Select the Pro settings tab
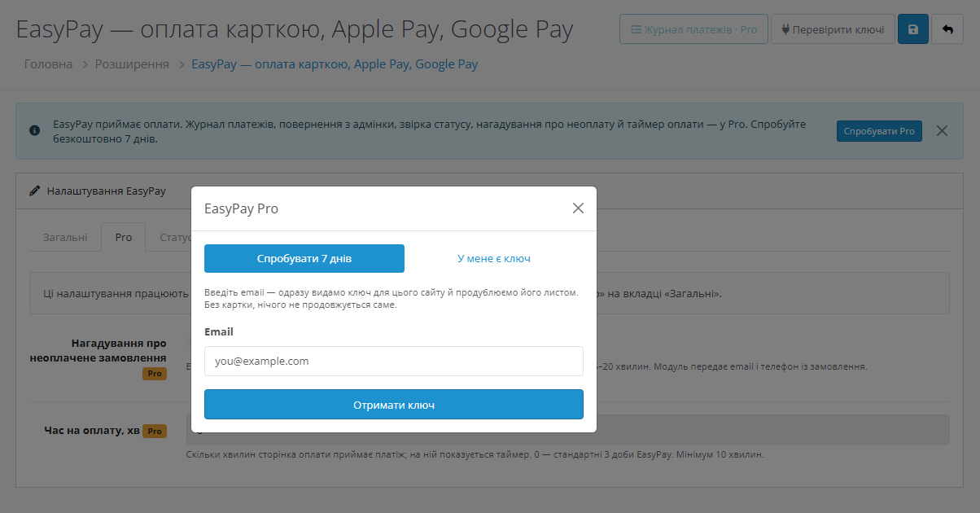The height and width of the screenshot is (513, 980). (123, 237)
